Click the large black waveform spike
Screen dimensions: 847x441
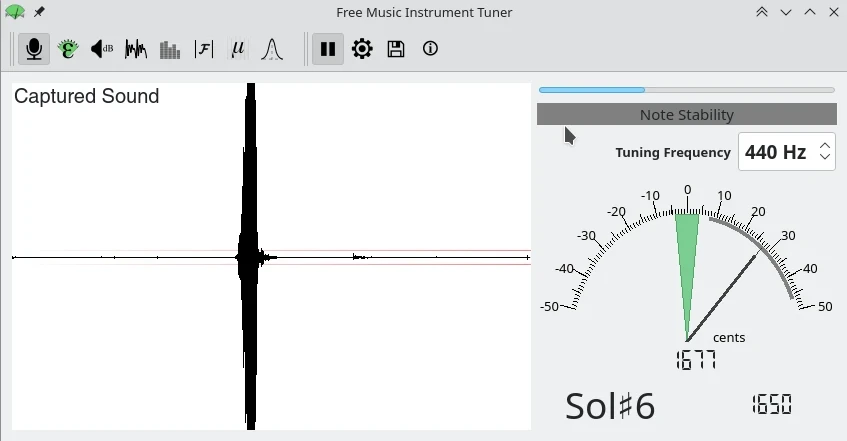tap(250, 257)
